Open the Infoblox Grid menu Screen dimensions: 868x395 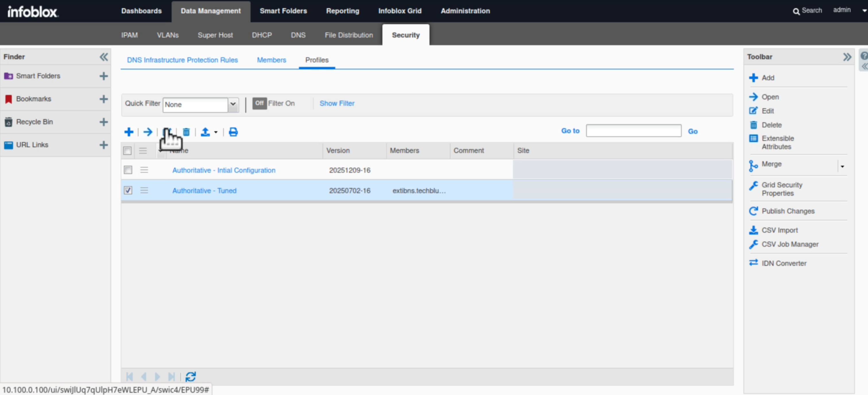tap(400, 11)
